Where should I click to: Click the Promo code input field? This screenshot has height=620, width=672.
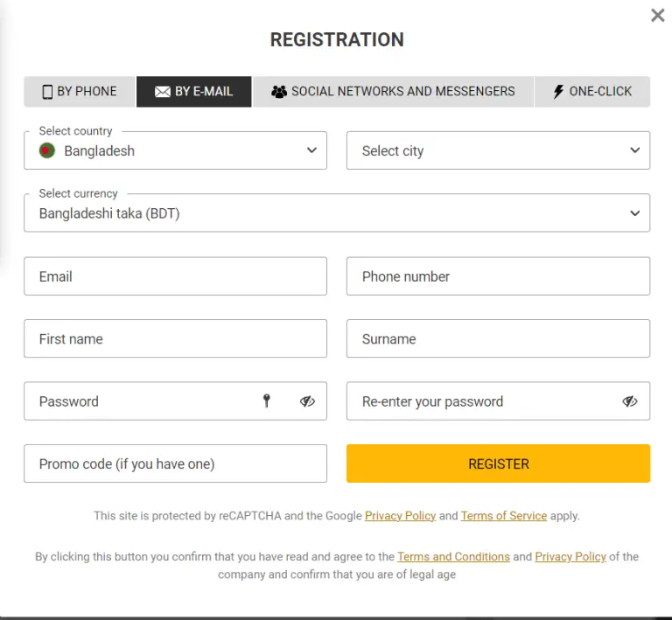pos(175,463)
